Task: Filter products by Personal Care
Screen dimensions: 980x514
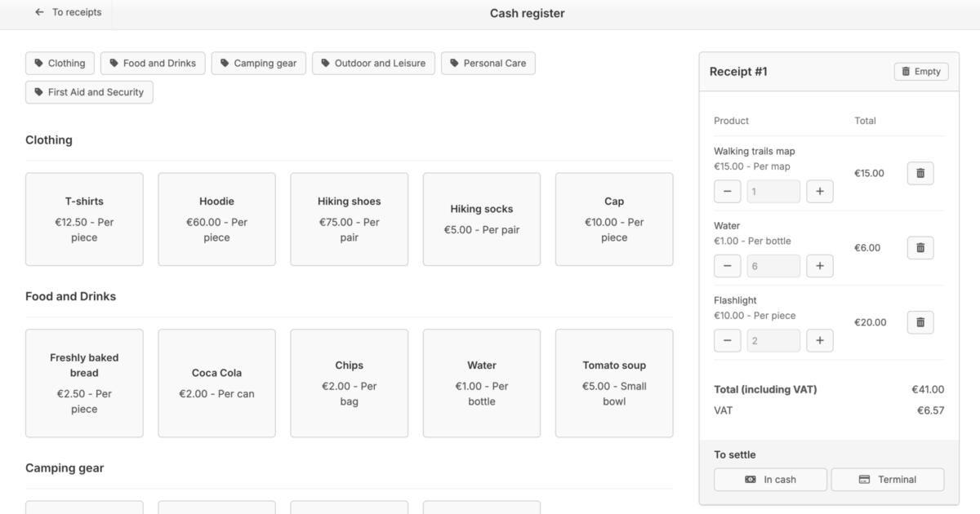Action: (x=488, y=63)
